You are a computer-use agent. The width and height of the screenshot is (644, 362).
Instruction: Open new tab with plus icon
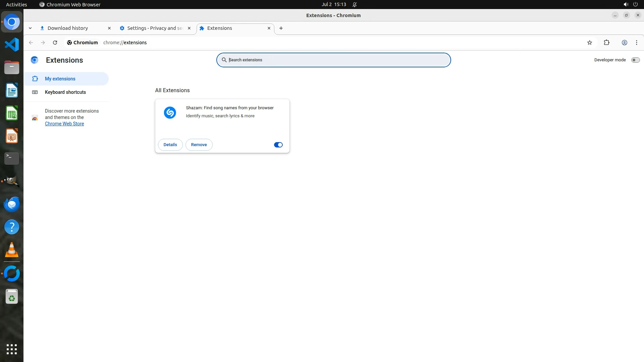coord(281,28)
